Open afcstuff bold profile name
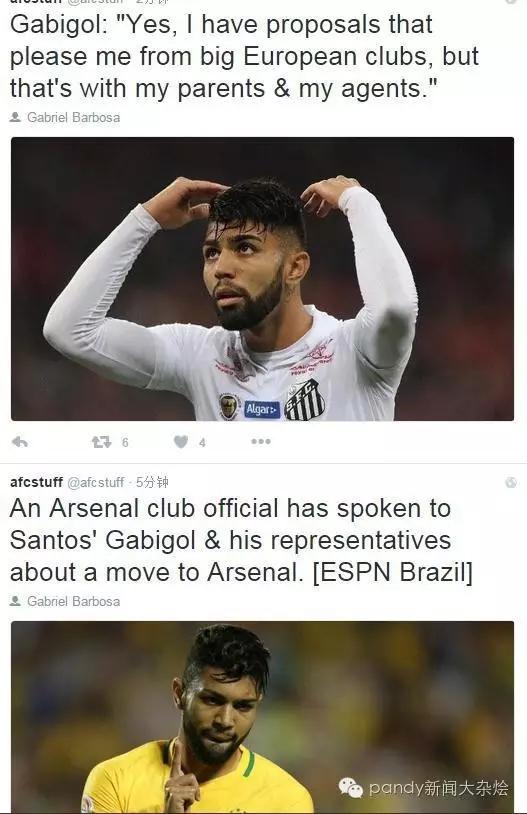This screenshot has height=814, width=527. (x=36, y=482)
